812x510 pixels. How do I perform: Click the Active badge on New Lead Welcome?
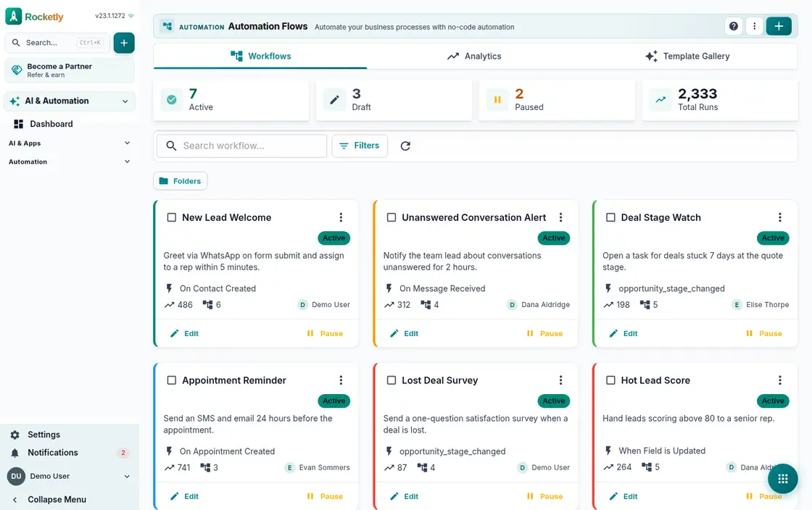point(334,238)
